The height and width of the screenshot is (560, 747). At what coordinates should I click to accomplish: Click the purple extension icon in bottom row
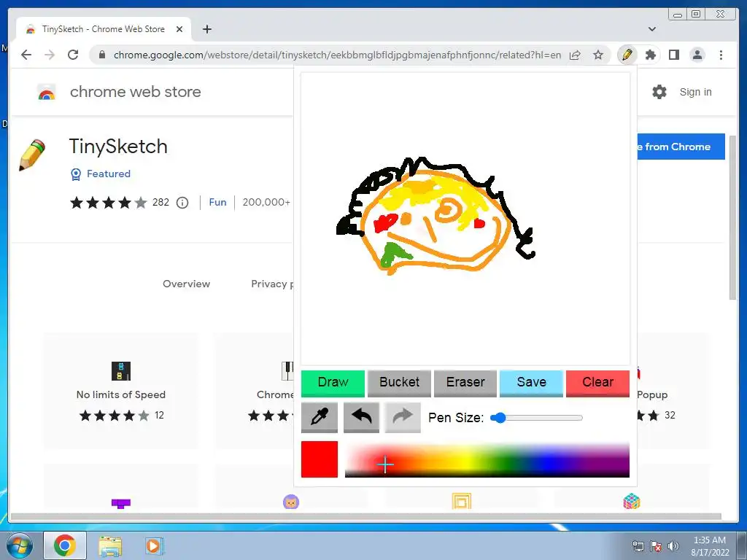121,503
